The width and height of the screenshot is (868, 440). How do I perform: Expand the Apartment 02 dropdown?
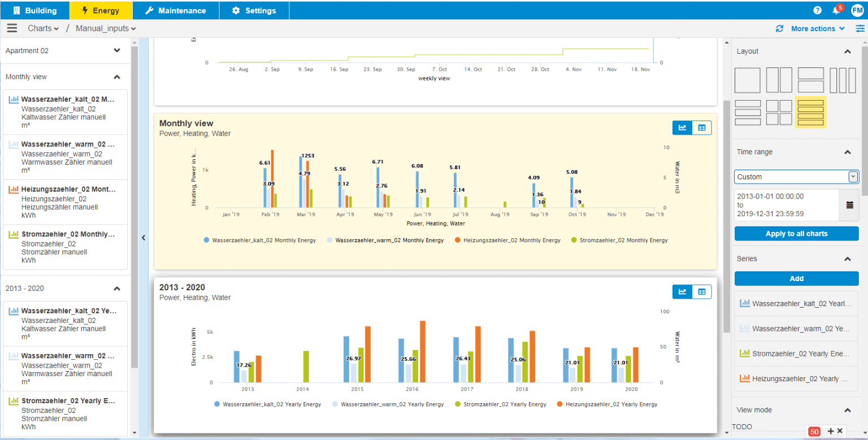coord(117,50)
